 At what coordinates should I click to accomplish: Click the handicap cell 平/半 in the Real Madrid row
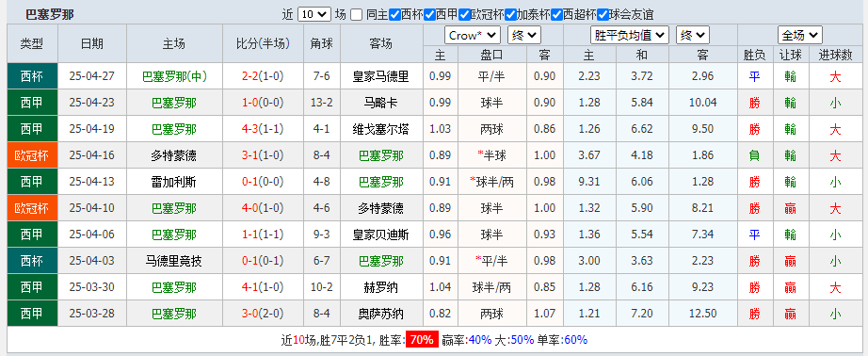[492, 76]
